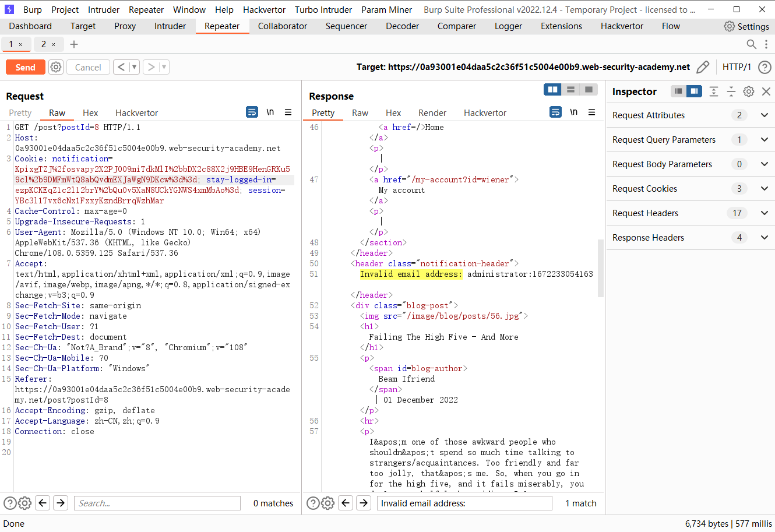Image resolution: width=775 pixels, height=532 pixels.
Task: Click the Cancel button
Action: coord(88,67)
